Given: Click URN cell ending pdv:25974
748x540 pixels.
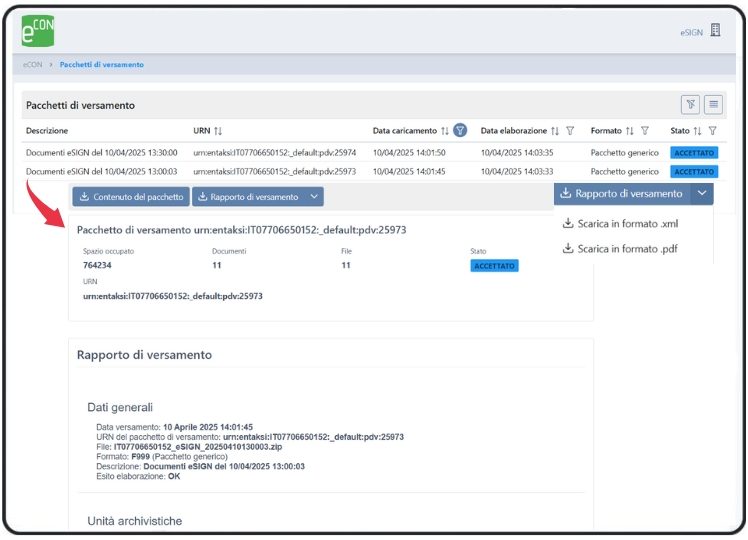Looking at the screenshot, I should [x=275, y=153].
